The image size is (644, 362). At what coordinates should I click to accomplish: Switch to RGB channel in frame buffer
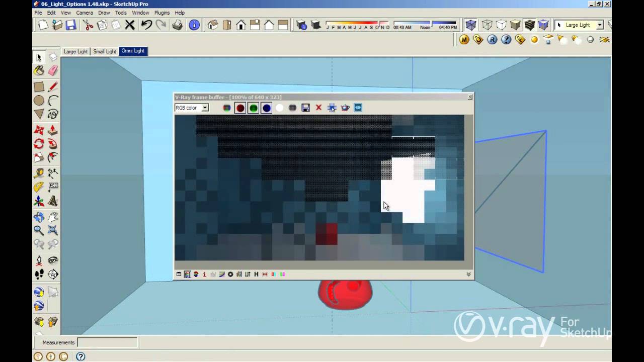pos(227,108)
